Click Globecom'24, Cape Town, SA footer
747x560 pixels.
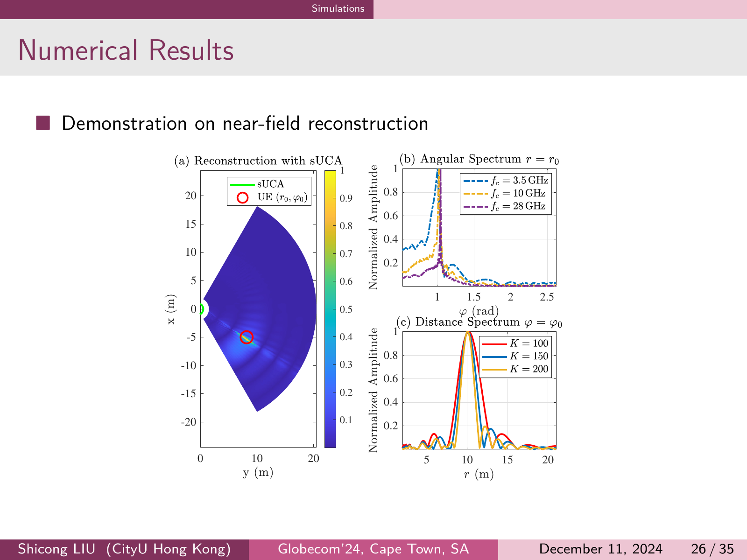[x=373, y=549]
